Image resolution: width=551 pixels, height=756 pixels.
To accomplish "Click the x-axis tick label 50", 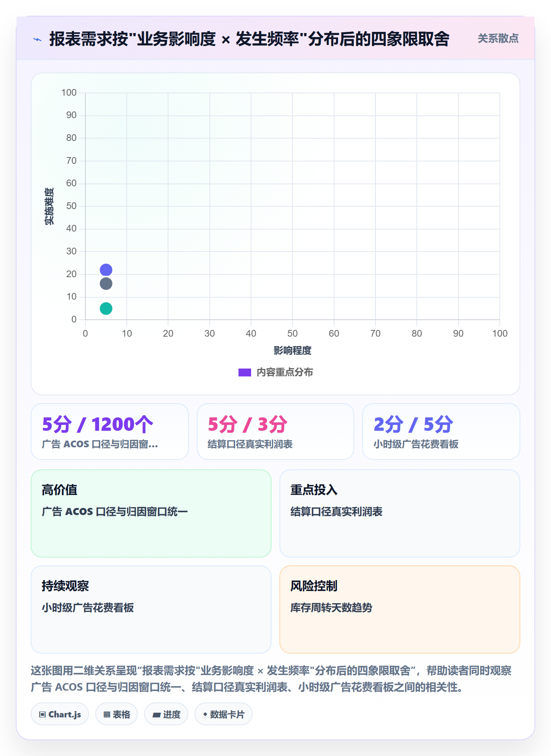I will [x=292, y=334].
